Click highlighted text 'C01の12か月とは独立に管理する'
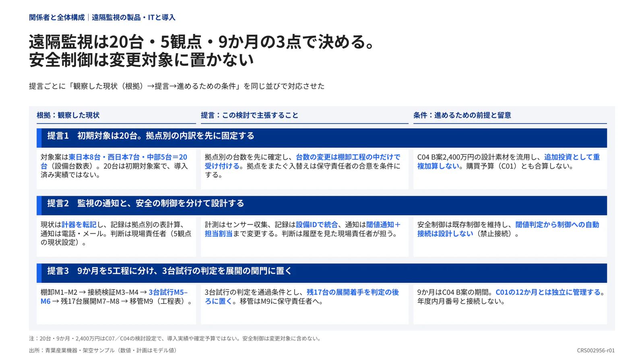This screenshot has height=362, width=644. 548,292
